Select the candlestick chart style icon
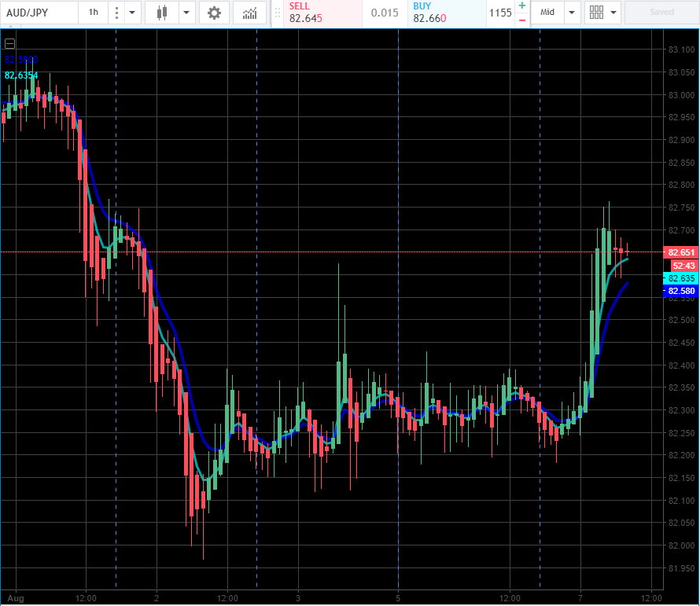Screen dimensions: 700x606 point(162,13)
